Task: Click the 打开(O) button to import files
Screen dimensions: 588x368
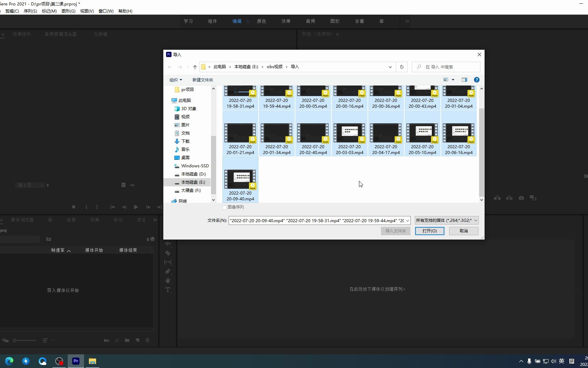Action: [429, 231]
